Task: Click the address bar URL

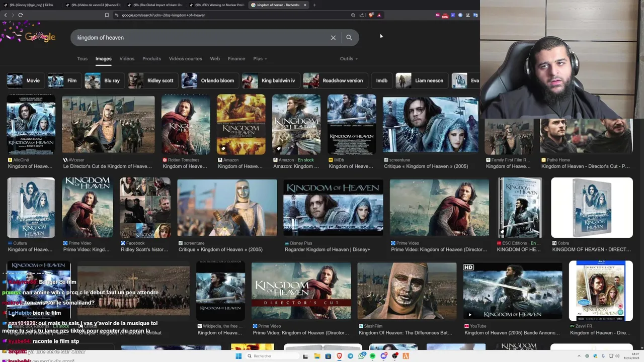Action: 164,15
